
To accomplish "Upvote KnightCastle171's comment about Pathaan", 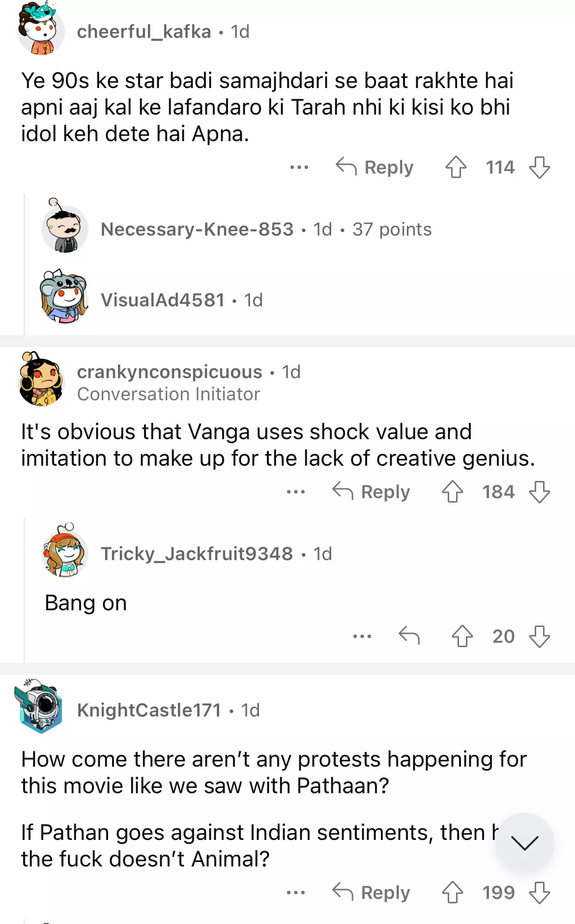I will coord(452,893).
